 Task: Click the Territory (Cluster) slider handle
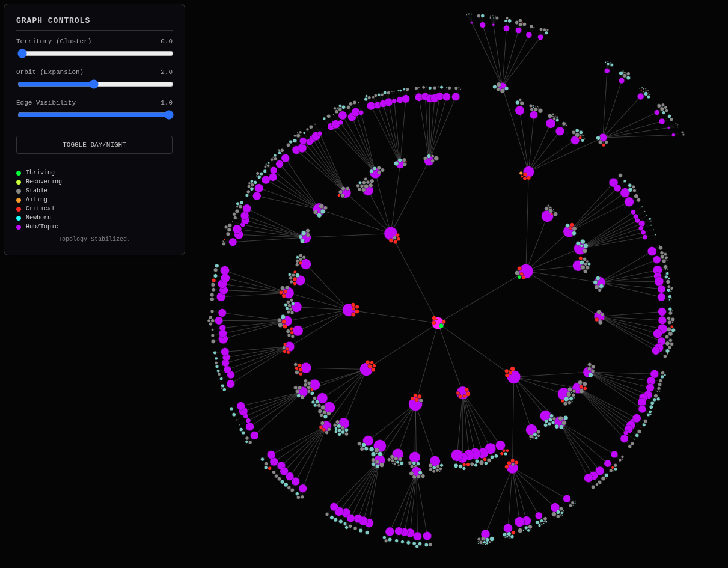click(x=22, y=53)
